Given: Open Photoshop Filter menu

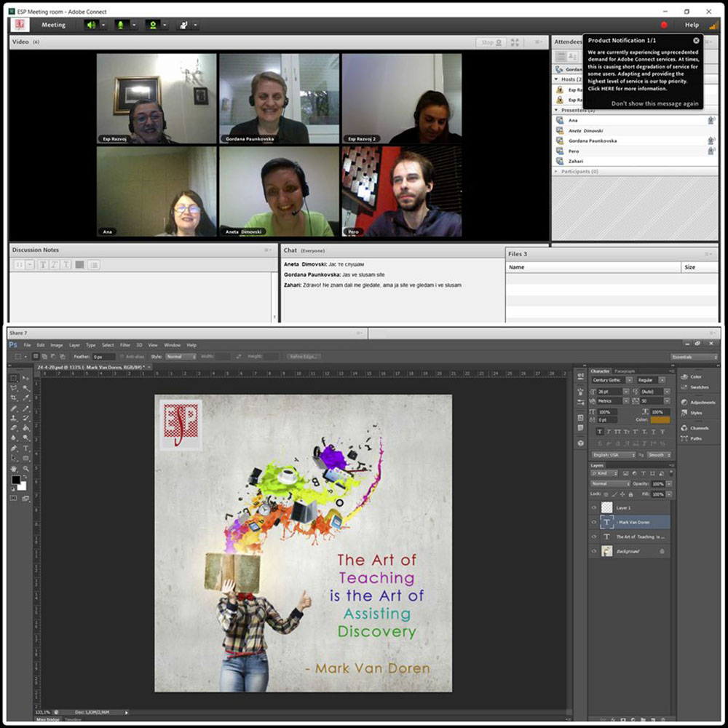Looking at the screenshot, I should [125, 345].
